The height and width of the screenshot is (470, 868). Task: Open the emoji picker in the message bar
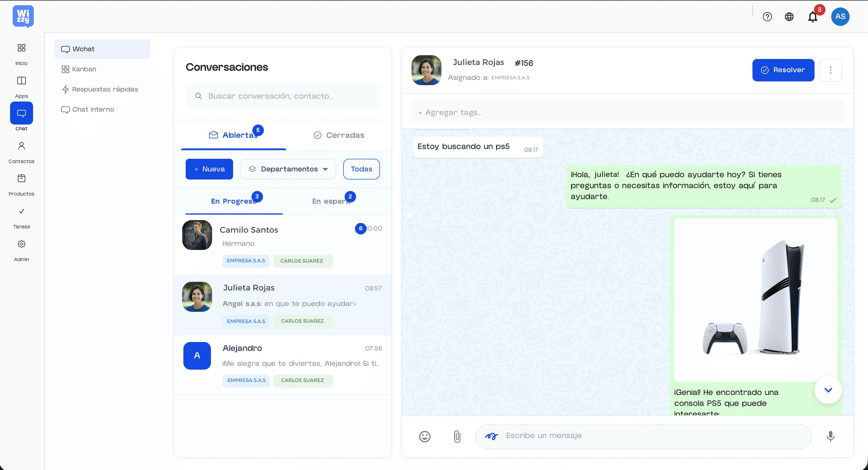425,436
